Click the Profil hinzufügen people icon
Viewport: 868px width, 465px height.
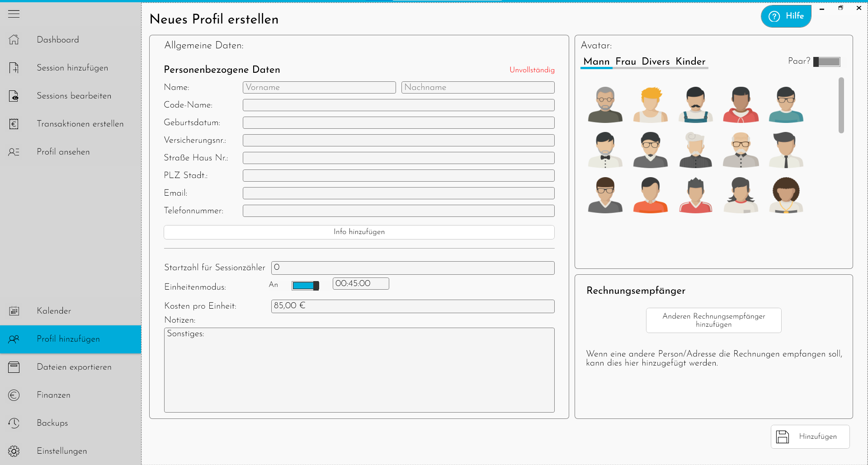pyautogui.click(x=14, y=339)
